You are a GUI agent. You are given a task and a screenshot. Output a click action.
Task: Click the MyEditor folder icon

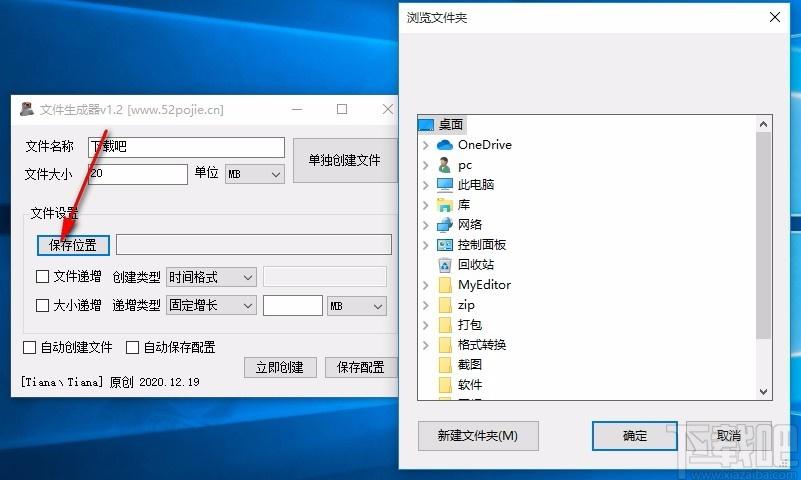coord(445,285)
